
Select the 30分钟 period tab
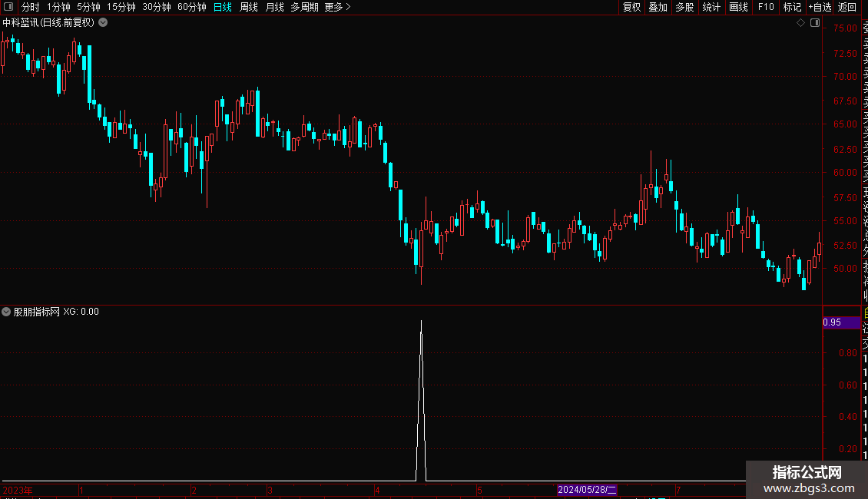coord(157,7)
